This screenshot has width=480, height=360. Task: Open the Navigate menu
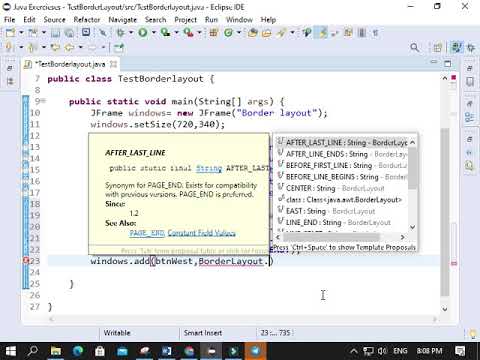click(123, 20)
